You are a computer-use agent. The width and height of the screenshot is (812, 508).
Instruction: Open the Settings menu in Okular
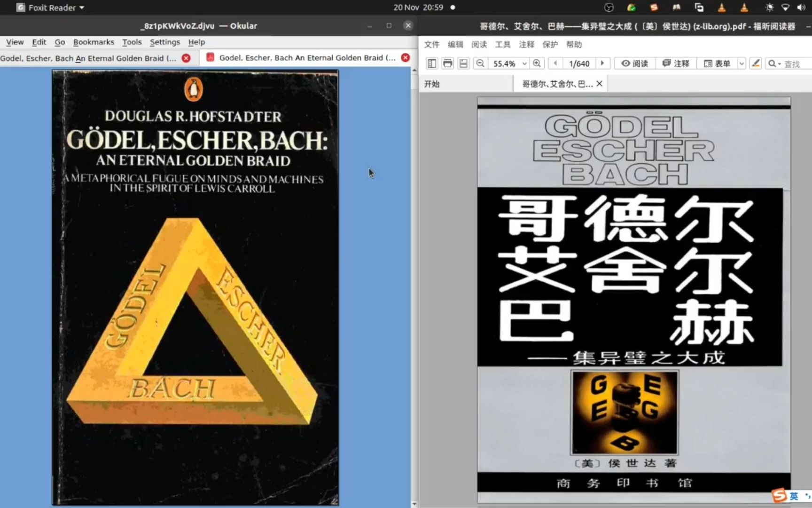[164, 42]
